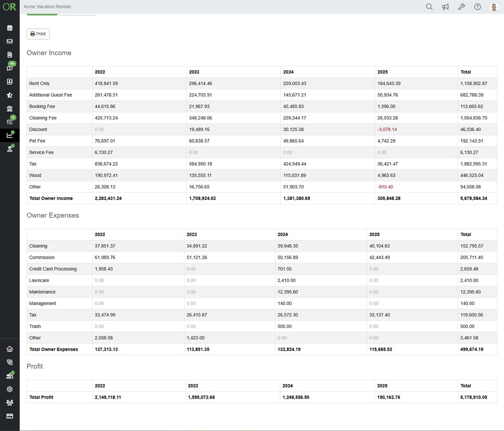The width and height of the screenshot is (504, 431).
Task: Open the user profile avatar menu
Action: 494,7
